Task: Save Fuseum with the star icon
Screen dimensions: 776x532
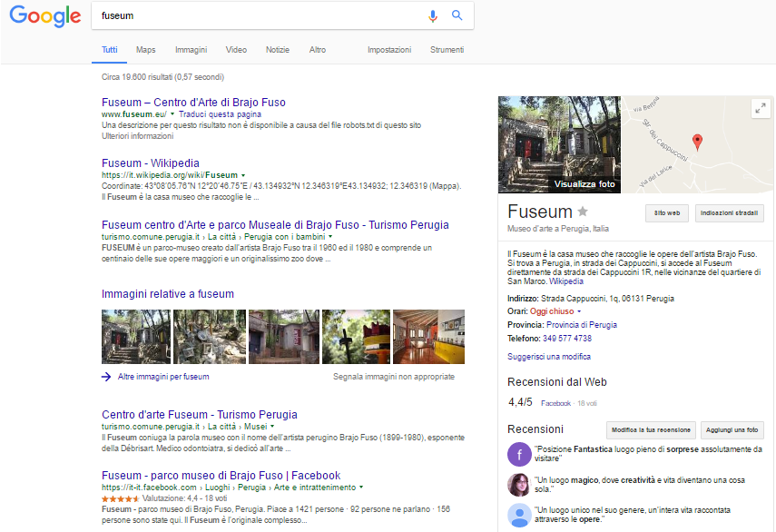Action: pos(583,212)
